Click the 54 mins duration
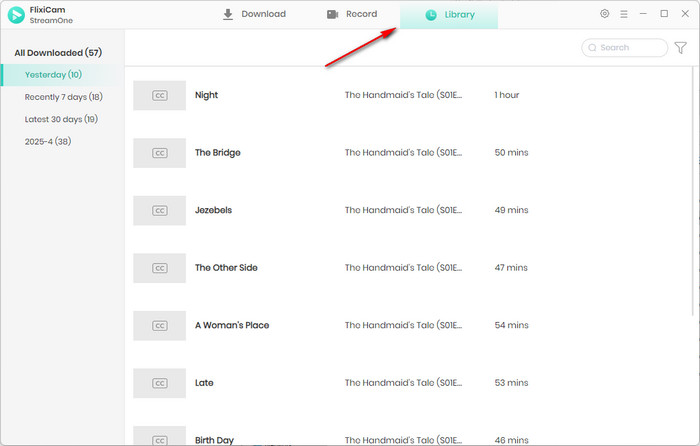Viewport: 700px width, 446px height. (511, 325)
